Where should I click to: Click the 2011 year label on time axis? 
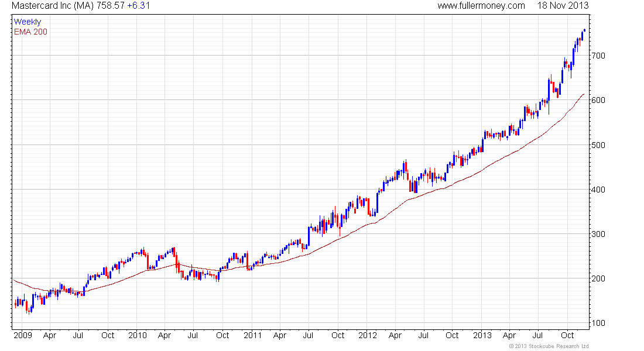252,335
